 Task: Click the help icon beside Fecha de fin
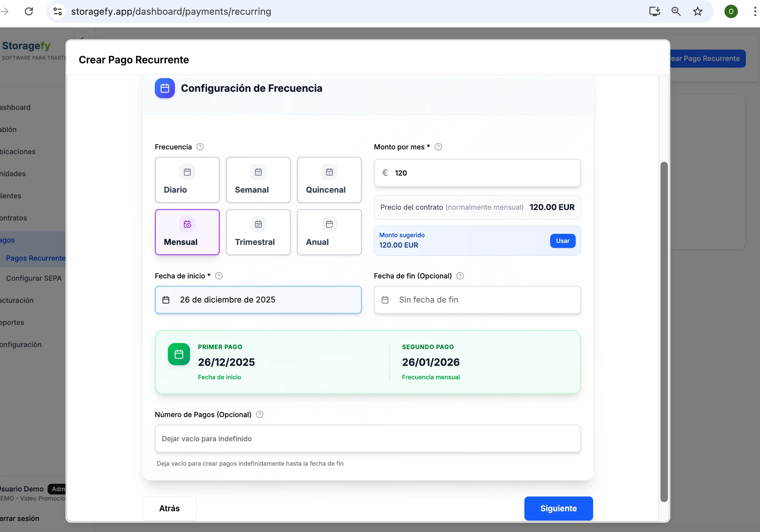click(x=460, y=276)
